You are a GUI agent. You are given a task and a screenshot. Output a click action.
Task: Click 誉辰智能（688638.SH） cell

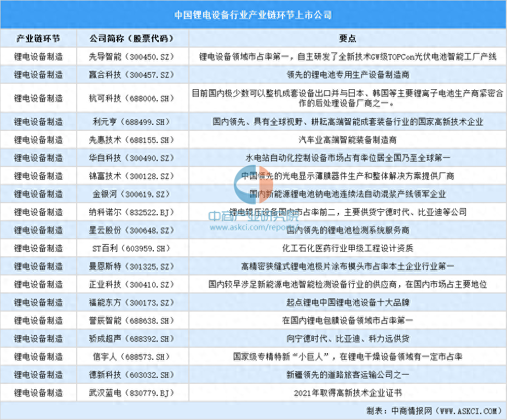[132, 321]
